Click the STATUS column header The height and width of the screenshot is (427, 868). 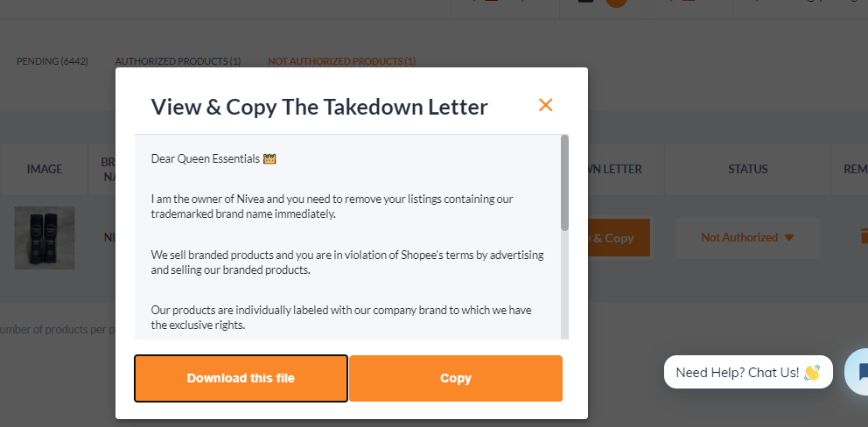[x=747, y=169]
